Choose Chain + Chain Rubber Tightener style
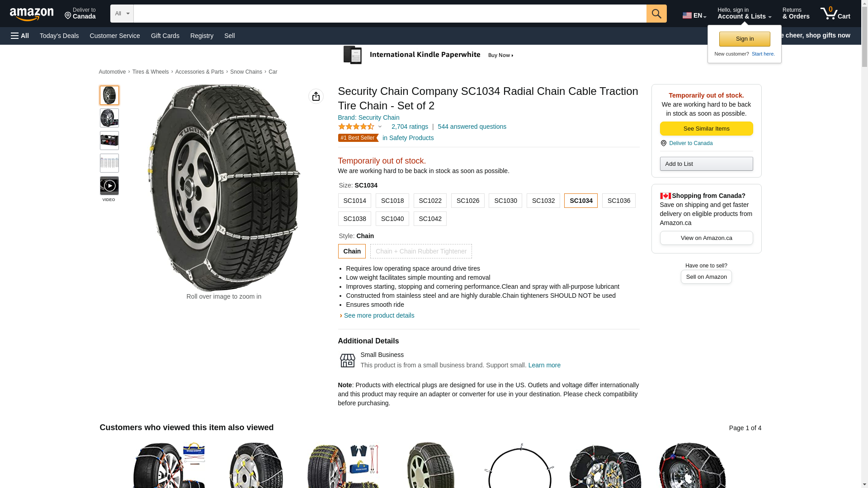Image resolution: width=868 pixels, height=488 pixels. [x=421, y=251]
